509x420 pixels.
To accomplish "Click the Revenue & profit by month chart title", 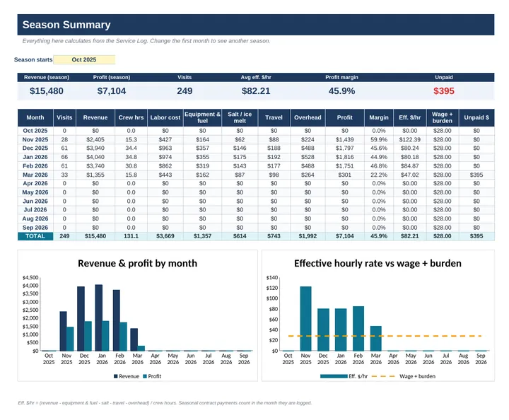I will tap(137, 263).
